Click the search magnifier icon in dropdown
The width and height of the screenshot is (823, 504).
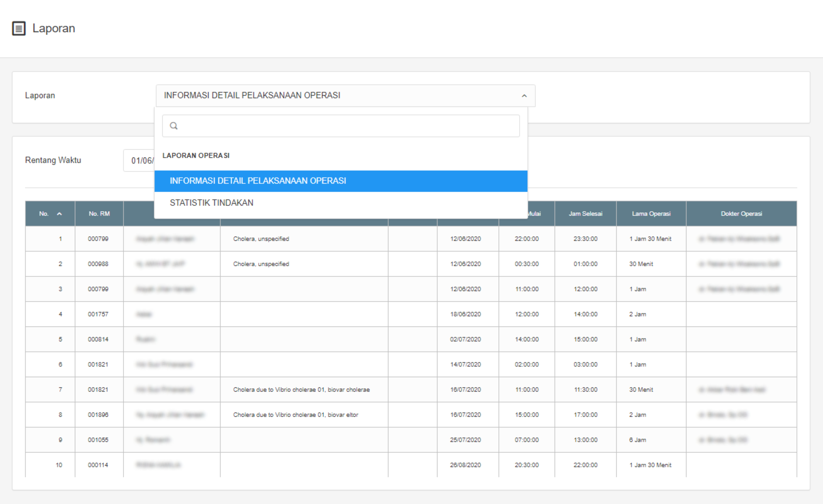click(x=174, y=126)
